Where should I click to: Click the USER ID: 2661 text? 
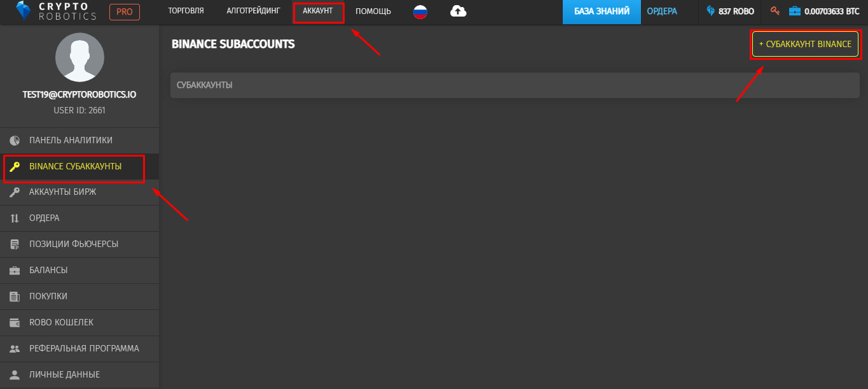coord(79,110)
